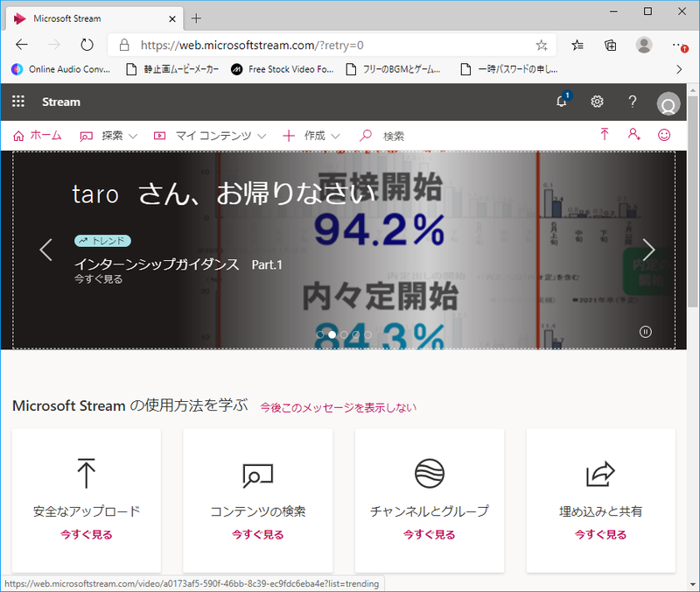The height and width of the screenshot is (592, 700).
Task: Click the share icon on 埋め込みと共有 card
Action: (600, 474)
